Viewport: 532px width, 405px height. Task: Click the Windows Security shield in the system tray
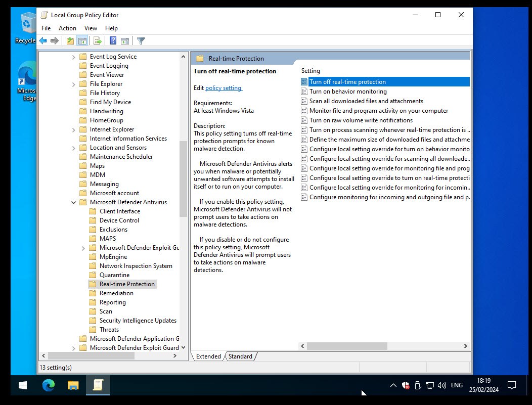click(x=406, y=385)
